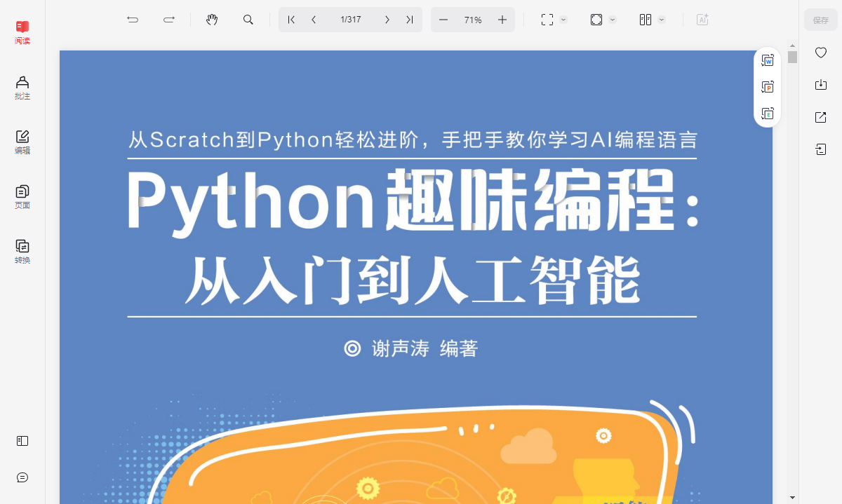Expand the fit-page dropdown arrow
Image resolution: width=842 pixels, height=504 pixels.
point(613,20)
